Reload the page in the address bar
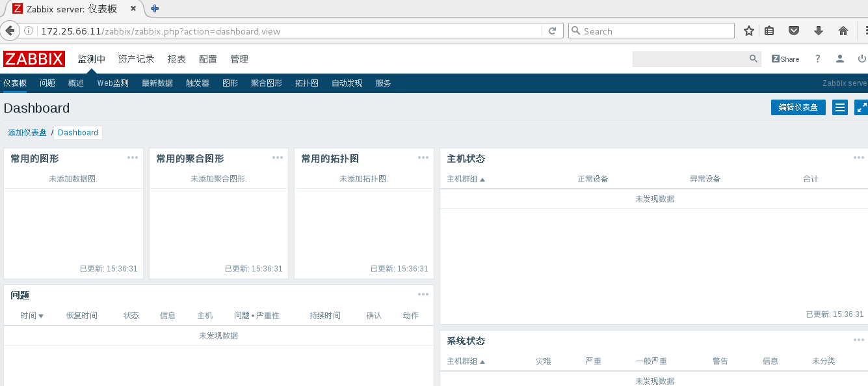This screenshot has width=868, height=386. [552, 31]
